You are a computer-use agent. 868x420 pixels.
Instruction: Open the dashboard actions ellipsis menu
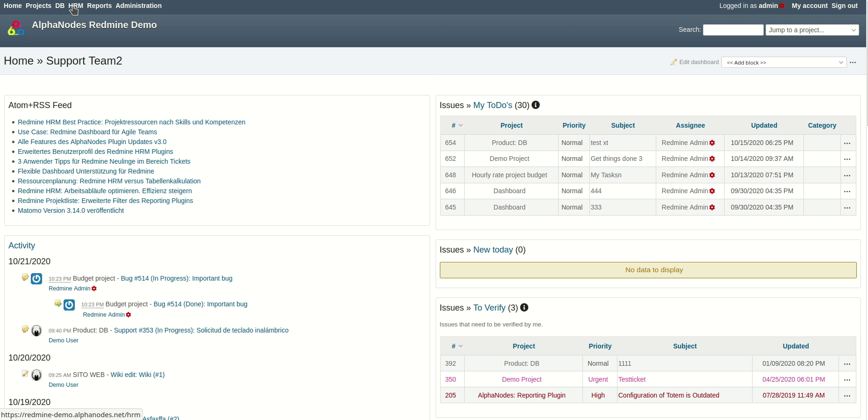(x=853, y=63)
